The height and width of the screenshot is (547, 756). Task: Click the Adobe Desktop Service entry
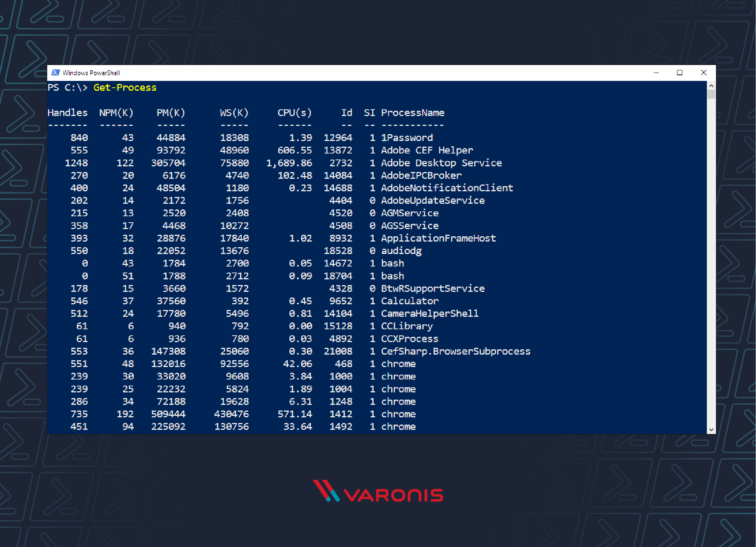click(441, 163)
